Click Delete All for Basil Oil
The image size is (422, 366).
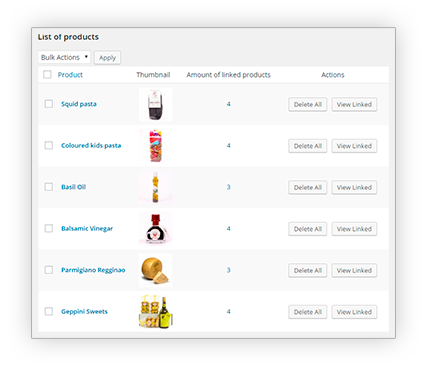click(308, 187)
